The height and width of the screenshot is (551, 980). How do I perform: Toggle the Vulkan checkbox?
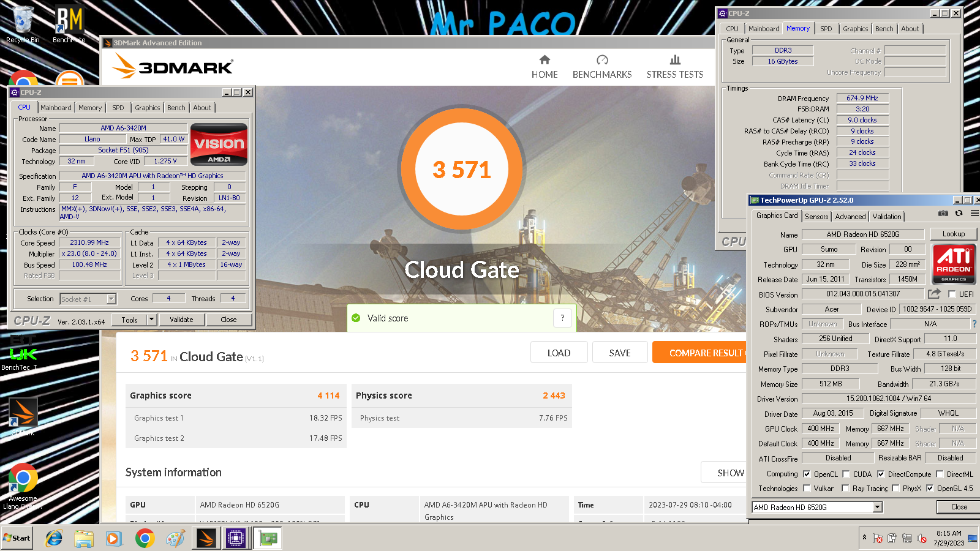coord(807,488)
